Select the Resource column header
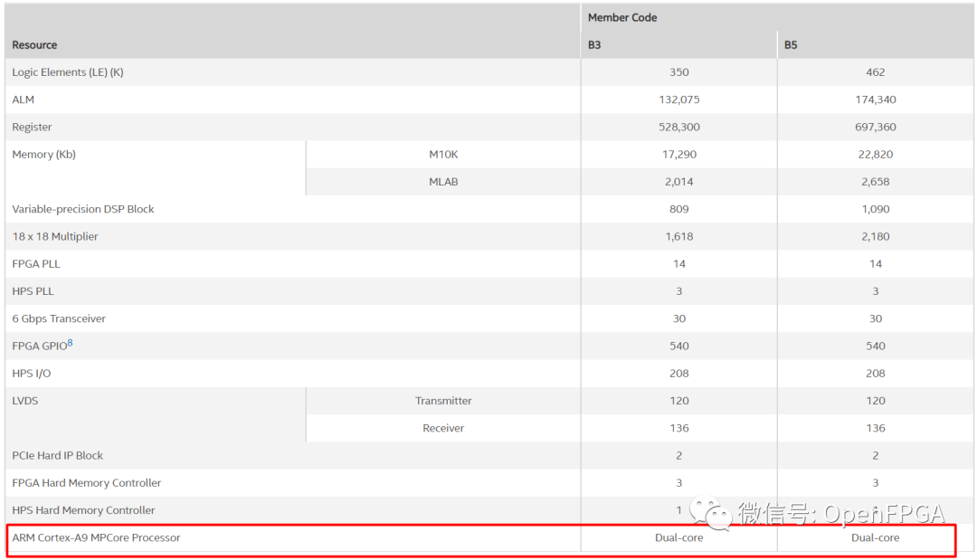977x560 pixels. [x=34, y=45]
